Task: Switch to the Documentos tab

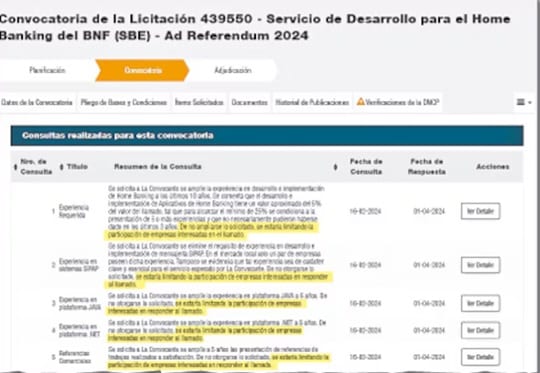Action: (249, 102)
